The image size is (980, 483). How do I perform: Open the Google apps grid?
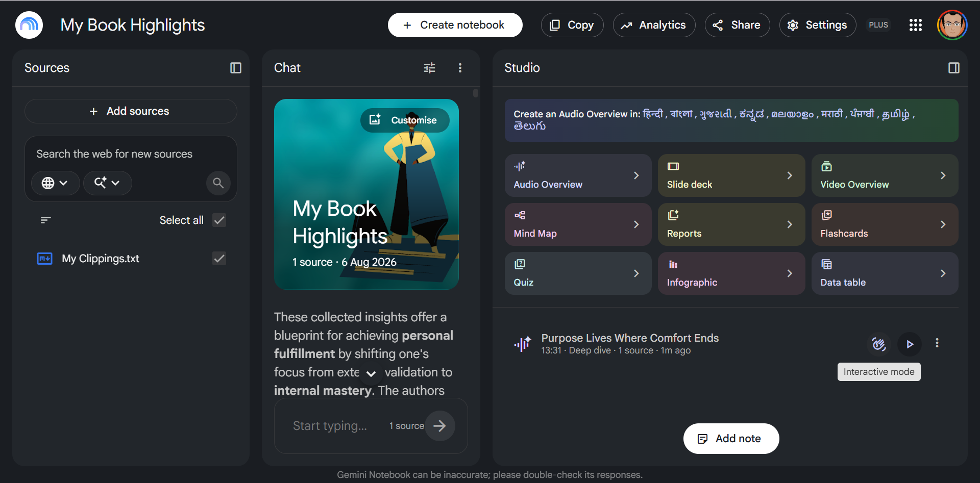coord(916,25)
